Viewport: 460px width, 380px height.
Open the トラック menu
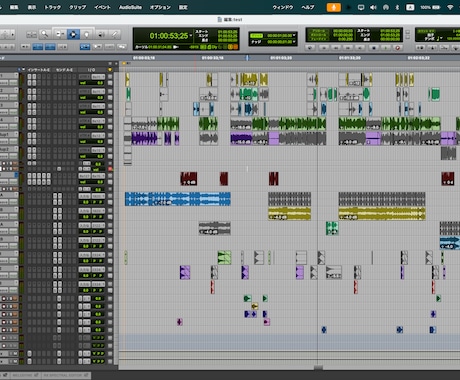[53, 7]
